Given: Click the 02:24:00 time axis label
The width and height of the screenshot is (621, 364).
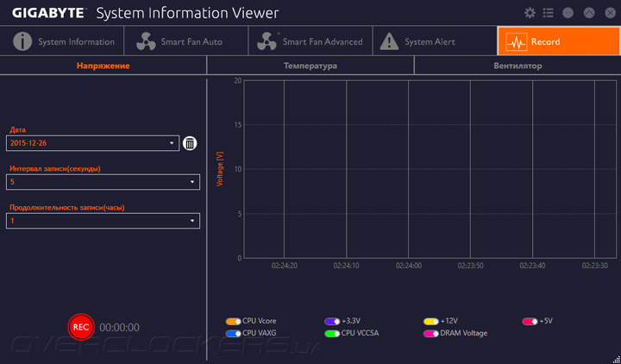Looking at the screenshot, I should click(x=408, y=266).
